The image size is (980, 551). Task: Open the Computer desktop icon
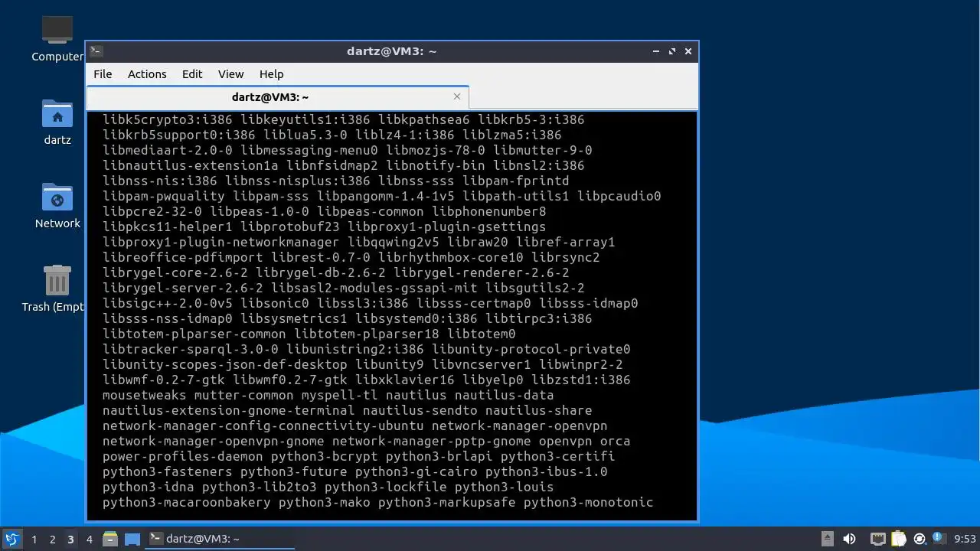tap(57, 31)
